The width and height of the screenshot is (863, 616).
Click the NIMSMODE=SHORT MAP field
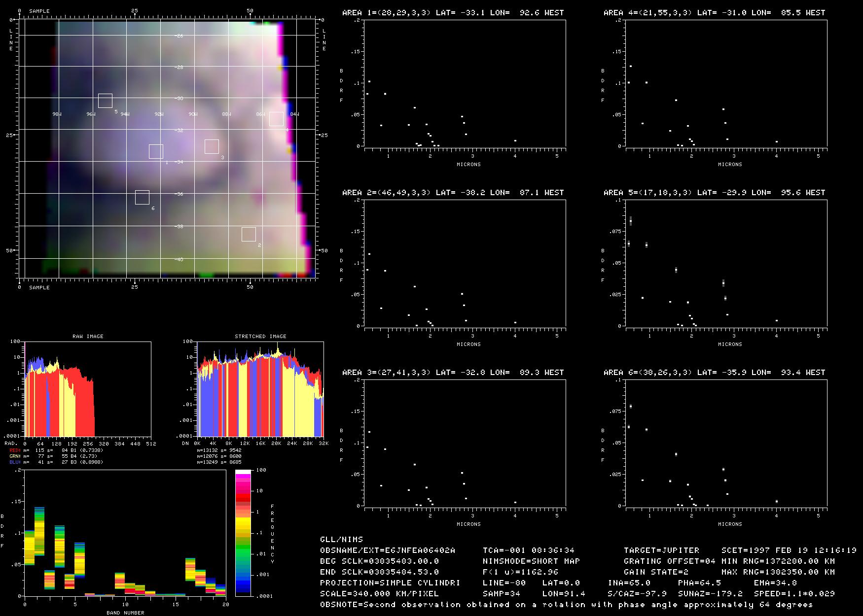coord(531,561)
